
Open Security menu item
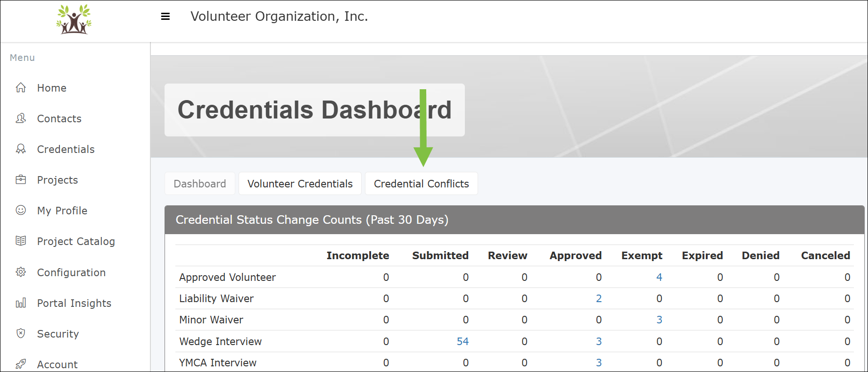click(58, 334)
